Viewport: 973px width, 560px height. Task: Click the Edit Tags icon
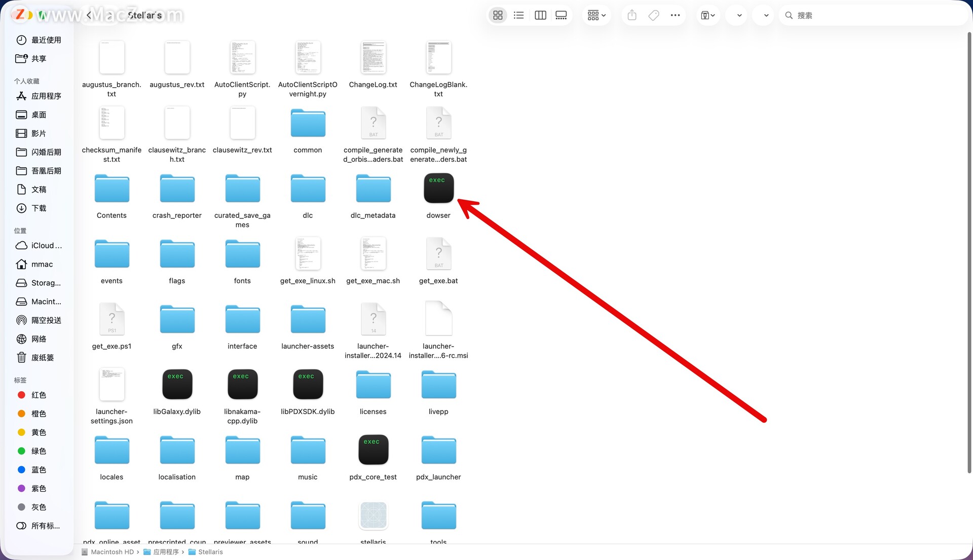[654, 15]
